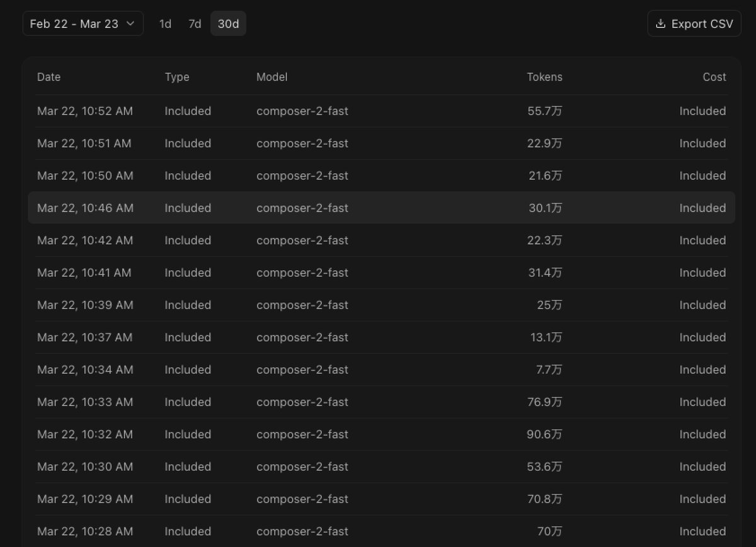756x547 pixels.
Task: Click the model name in the 10:28 AM row
Action: 302,531
